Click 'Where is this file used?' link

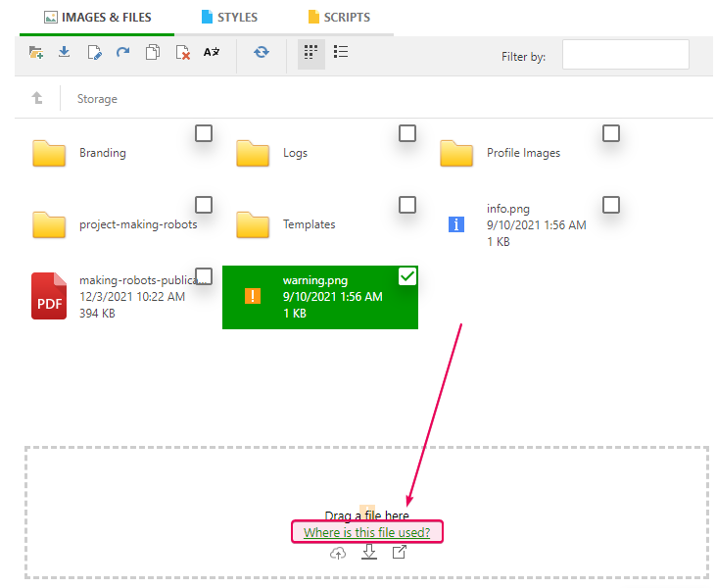coord(366,532)
